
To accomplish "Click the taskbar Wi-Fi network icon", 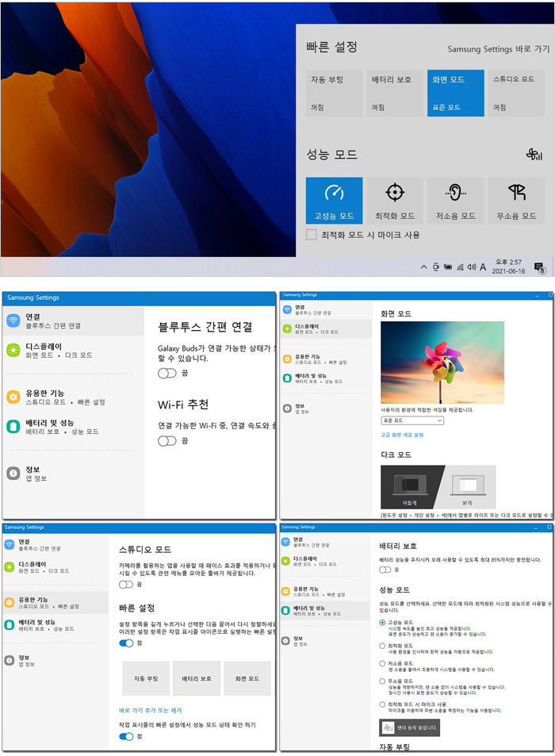I will coord(460,267).
